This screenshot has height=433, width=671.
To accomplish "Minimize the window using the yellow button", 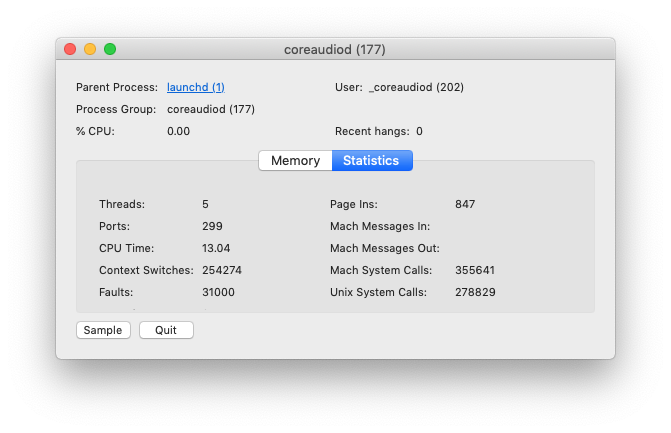I will (90, 49).
